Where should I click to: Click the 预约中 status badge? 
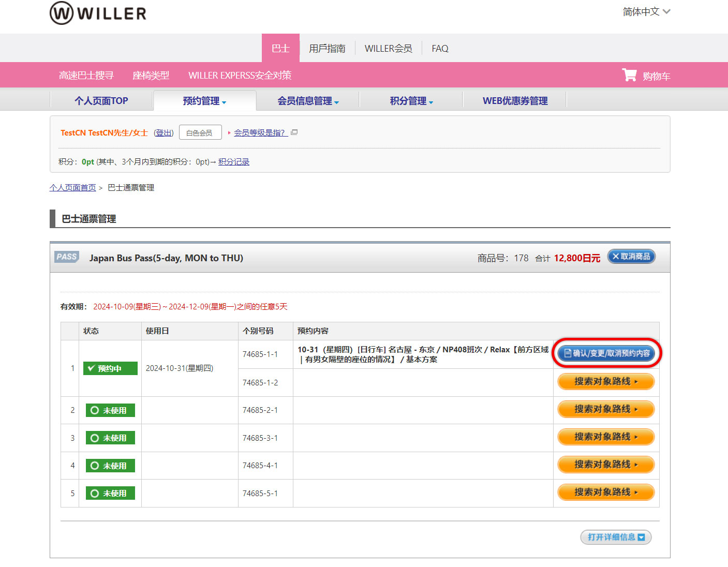click(x=110, y=368)
